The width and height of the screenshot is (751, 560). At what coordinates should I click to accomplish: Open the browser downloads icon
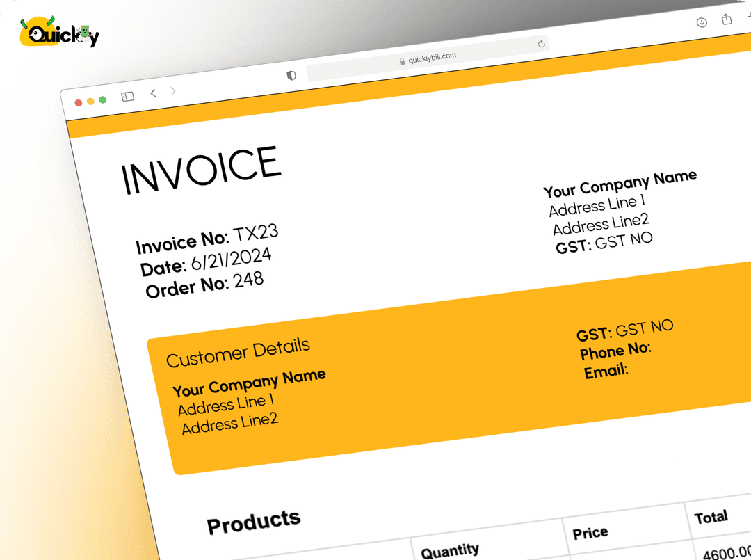click(702, 22)
